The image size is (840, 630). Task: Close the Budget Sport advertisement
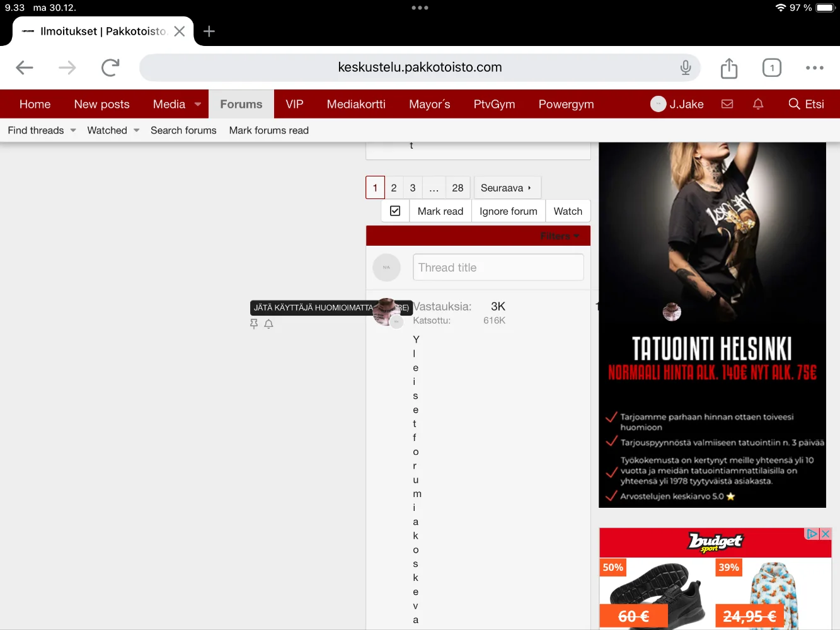(825, 534)
